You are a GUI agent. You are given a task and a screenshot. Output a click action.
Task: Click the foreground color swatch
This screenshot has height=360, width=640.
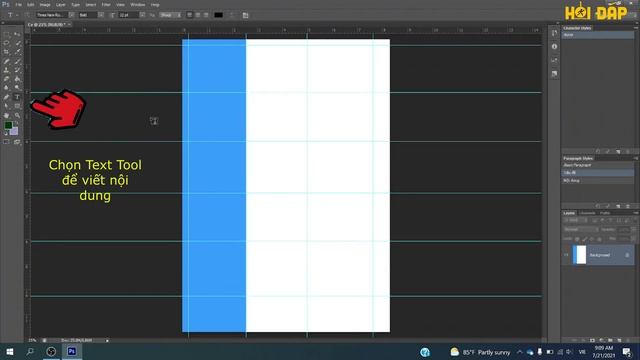click(x=8, y=125)
